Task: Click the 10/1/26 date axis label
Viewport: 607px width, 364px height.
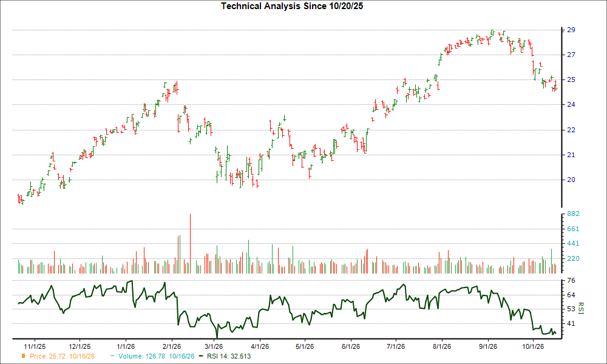Action: coord(533,346)
